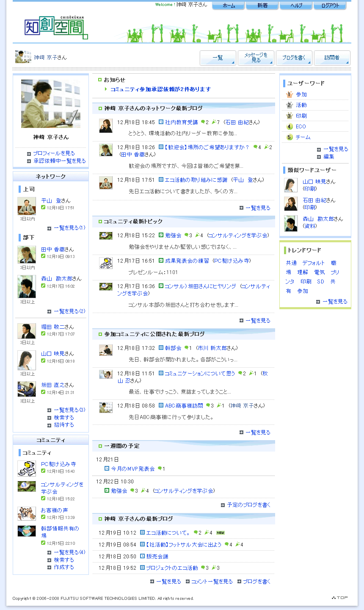Click PC駆け込み寺 community computer icon
364x610 pixels.
pyautogui.click(x=27, y=469)
